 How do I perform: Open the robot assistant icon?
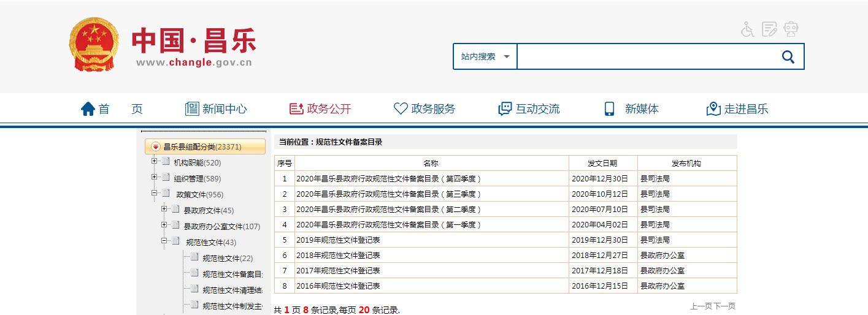pos(791,29)
